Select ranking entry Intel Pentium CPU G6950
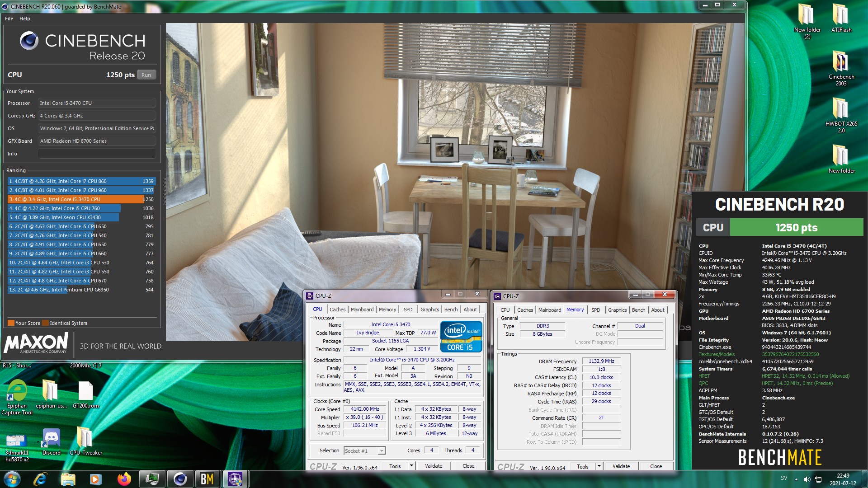This screenshot has width=868, height=488. coord(81,290)
